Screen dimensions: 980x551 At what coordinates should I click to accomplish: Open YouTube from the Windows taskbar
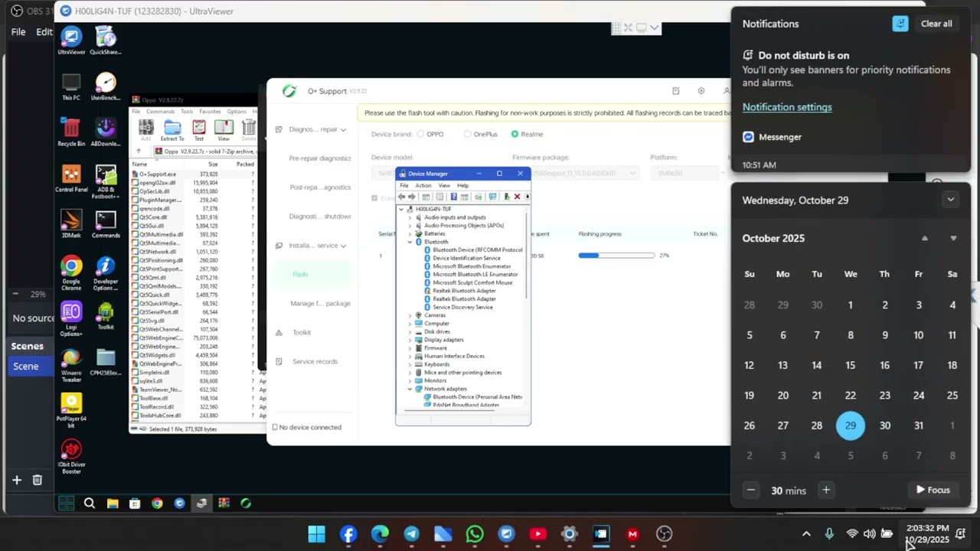(x=537, y=534)
